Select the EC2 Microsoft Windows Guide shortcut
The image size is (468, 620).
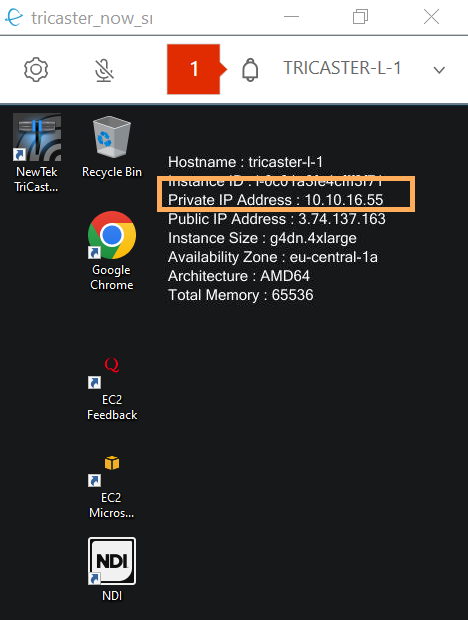[112, 487]
